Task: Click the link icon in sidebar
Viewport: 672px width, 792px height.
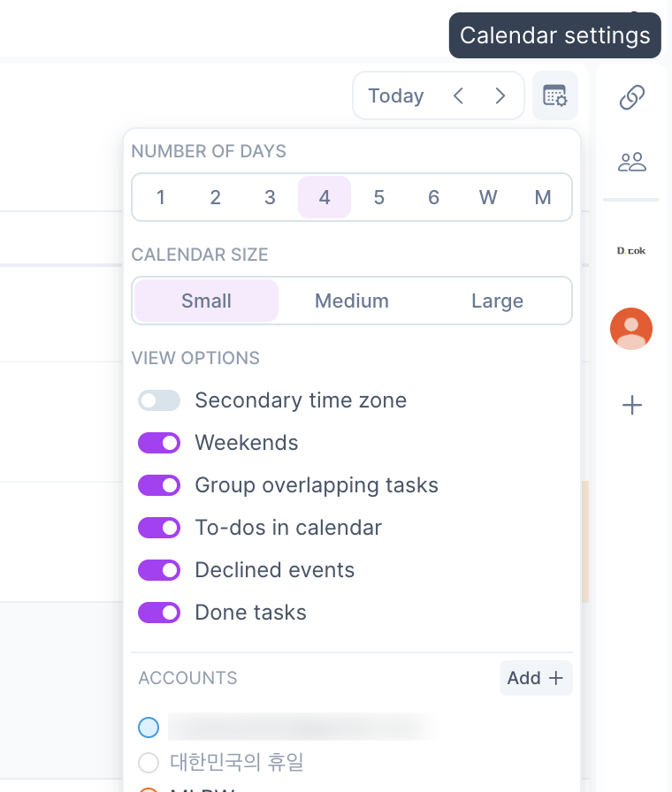Action: [631, 97]
